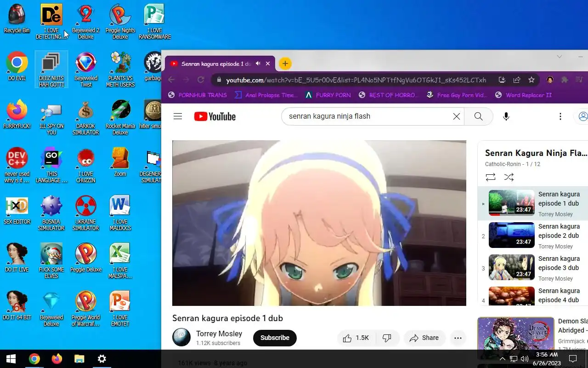This screenshot has height=368, width=588.
Task: Open a new browser tab
Action: click(285, 63)
